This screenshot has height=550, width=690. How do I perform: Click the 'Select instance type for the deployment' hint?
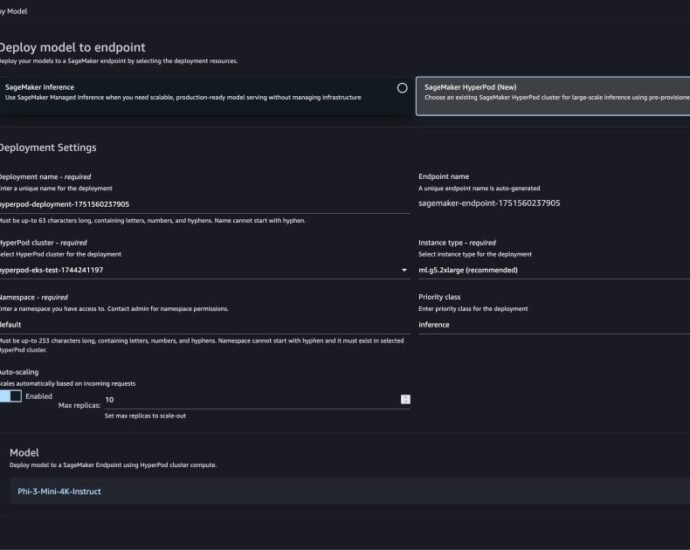(x=475, y=254)
